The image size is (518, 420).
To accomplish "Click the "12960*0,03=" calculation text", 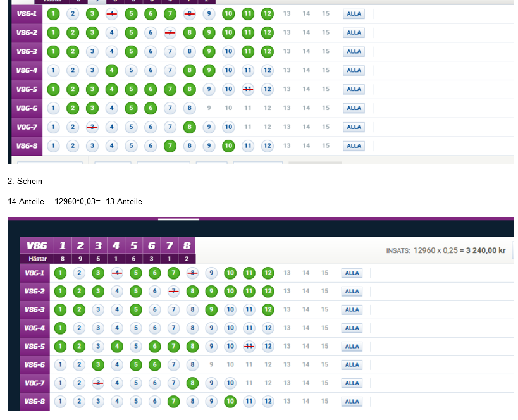I will pyautogui.click(x=77, y=201).
